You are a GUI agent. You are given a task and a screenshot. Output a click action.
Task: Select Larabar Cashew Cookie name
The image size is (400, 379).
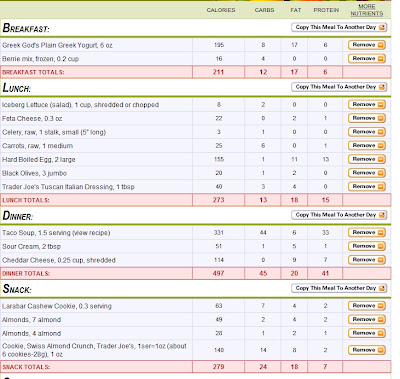(57, 306)
